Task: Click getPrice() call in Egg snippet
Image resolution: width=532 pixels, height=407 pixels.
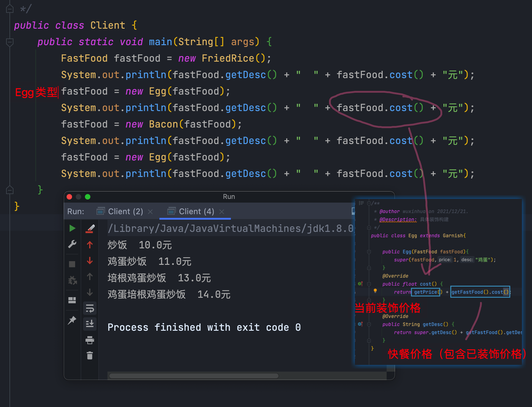Action: [x=428, y=292]
